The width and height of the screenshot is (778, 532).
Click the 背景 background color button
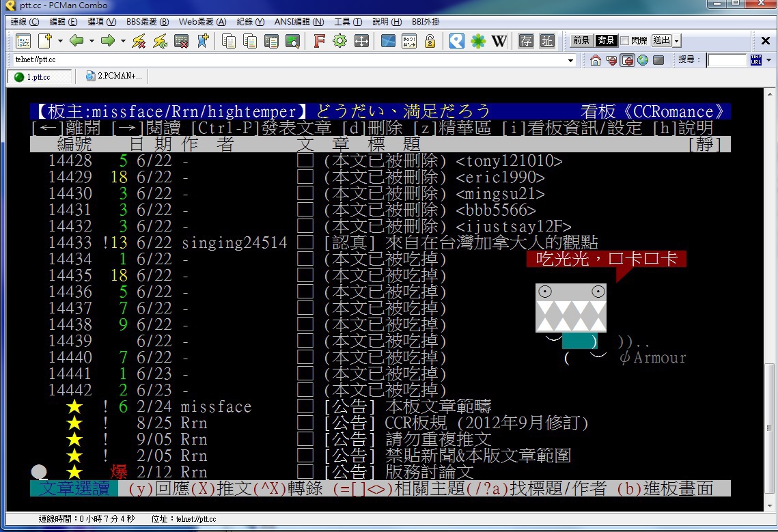(605, 41)
